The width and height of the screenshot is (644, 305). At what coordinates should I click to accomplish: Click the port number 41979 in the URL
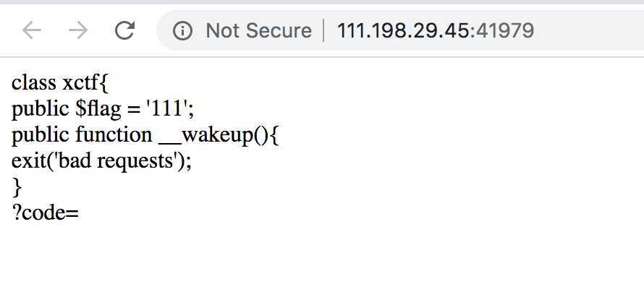click(x=504, y=31)
